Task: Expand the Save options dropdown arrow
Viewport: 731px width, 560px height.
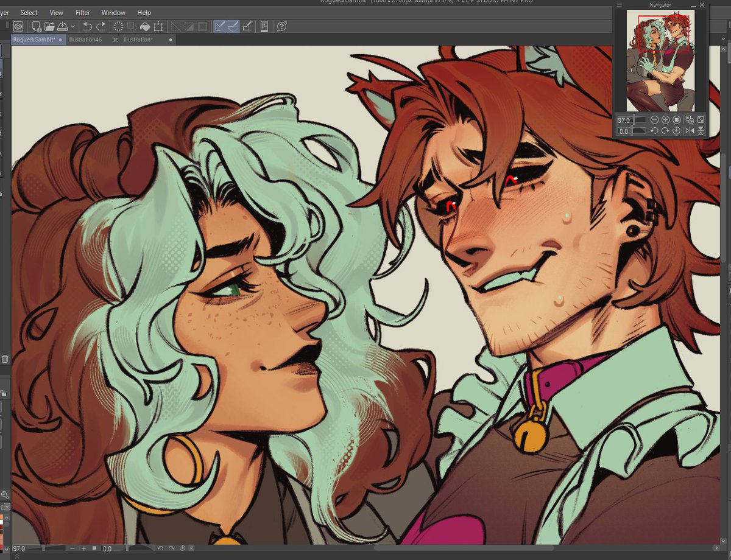Action: pyautogui.click(x=72, y=27)
